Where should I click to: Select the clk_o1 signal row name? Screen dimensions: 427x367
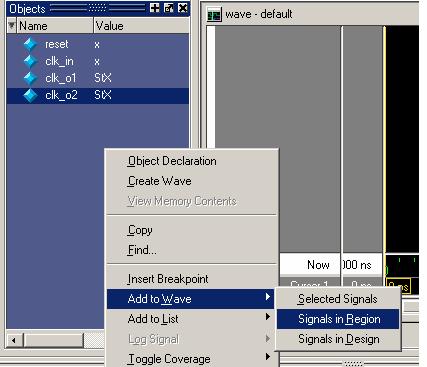60,78
